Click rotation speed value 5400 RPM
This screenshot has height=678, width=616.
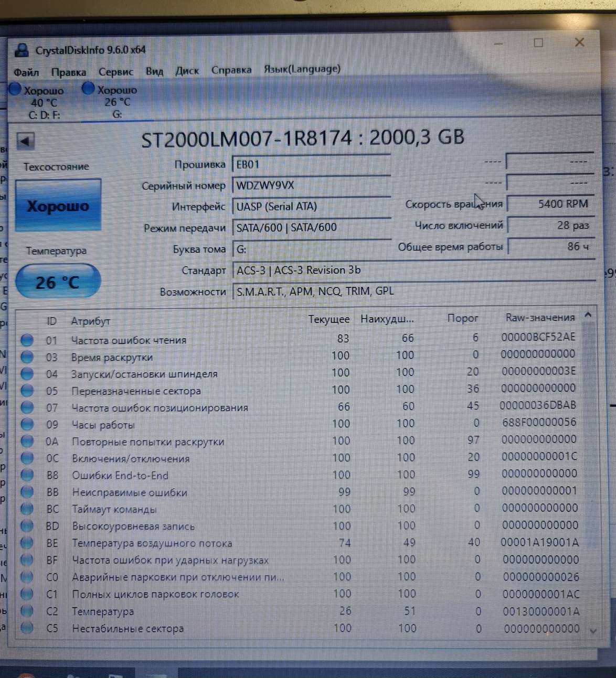[550, 204]
